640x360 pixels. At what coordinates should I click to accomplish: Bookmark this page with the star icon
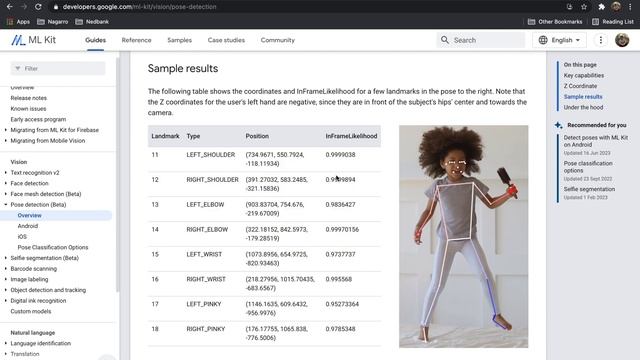tap(584, 7)
